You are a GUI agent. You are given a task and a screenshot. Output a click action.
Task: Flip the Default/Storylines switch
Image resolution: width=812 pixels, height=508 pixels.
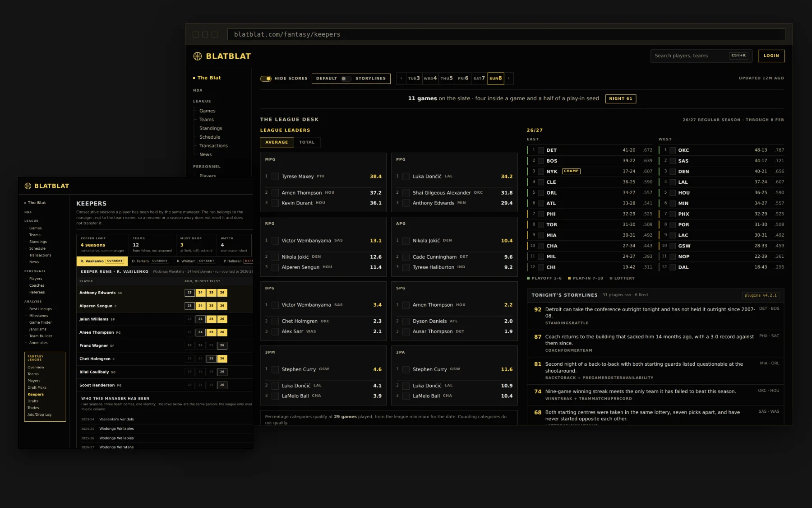pyautogui.click(x=346, y=79)
